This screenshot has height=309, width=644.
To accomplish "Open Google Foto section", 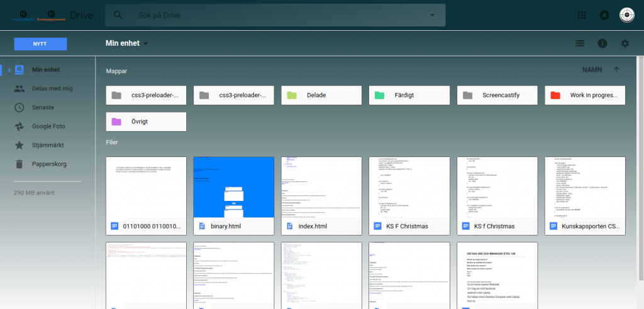I will 48,126.
